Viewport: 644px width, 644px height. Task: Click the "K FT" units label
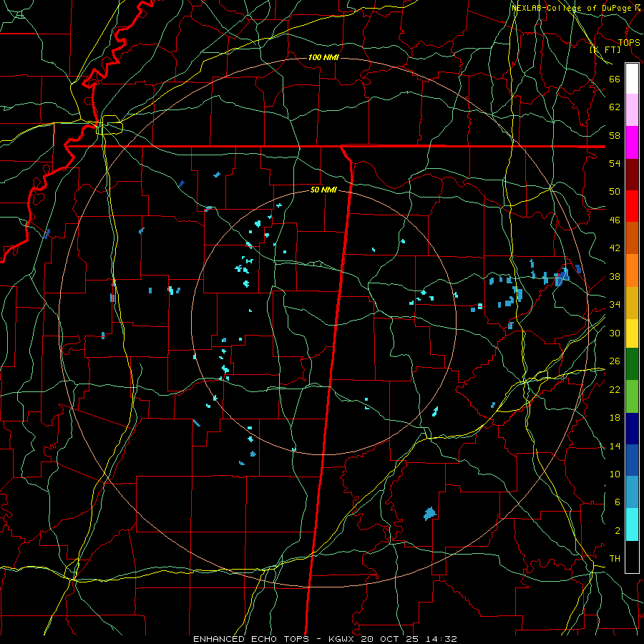pyautogui.click(x=605, y=49)
